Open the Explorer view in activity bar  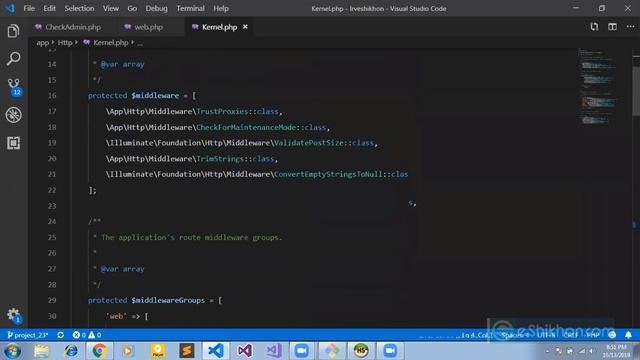point(13,31)
